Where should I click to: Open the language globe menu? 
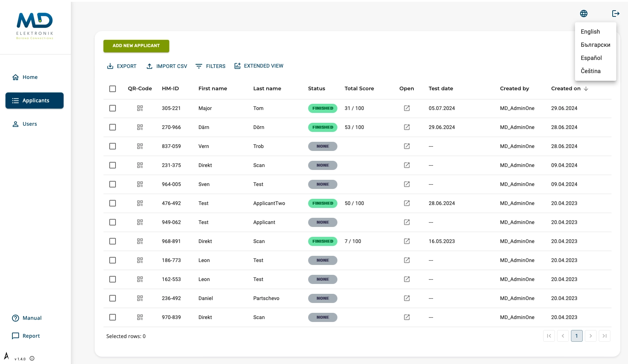(584, 14)
